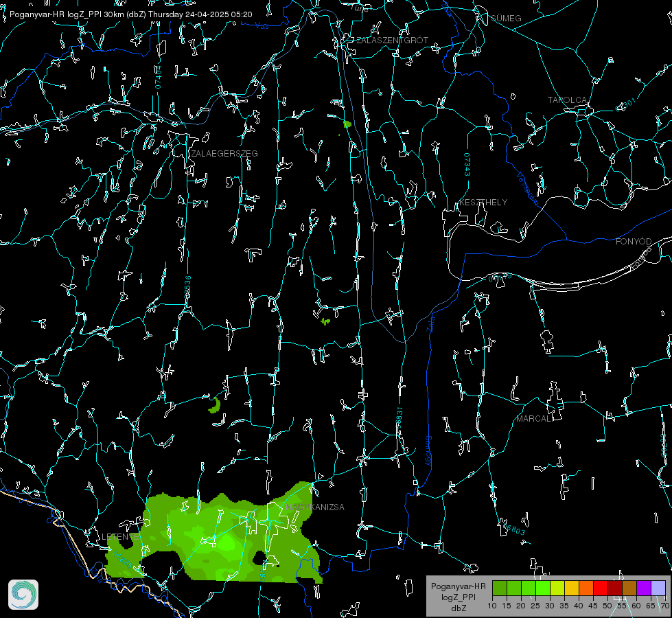This screenshot has height=618, width=672.
Task: Click the crescent-shaped green echo north of Letenye
Action: coord(215,406)
